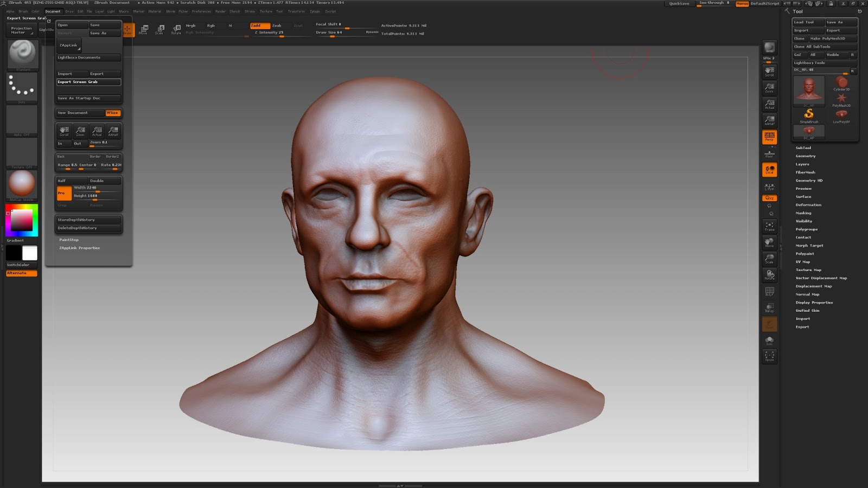868x488 pixels.
Task: Expand the Geometry subpalette
Action: 805,156
